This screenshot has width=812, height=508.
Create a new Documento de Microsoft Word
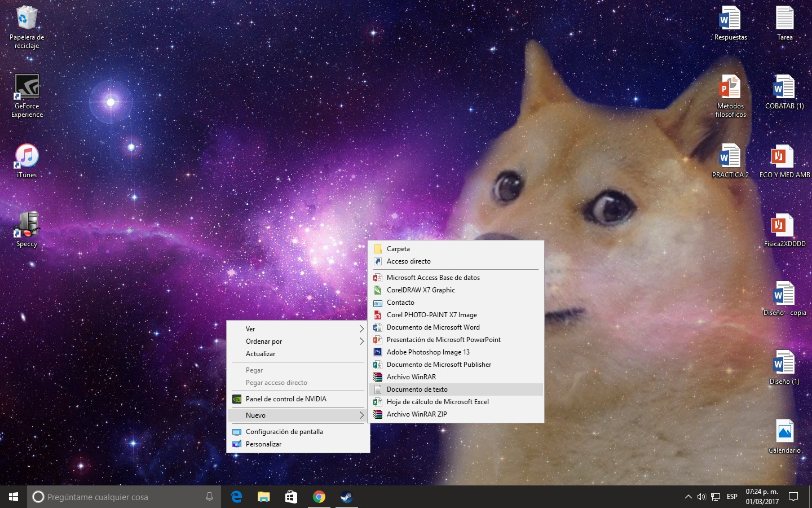[x=456, y=327]
